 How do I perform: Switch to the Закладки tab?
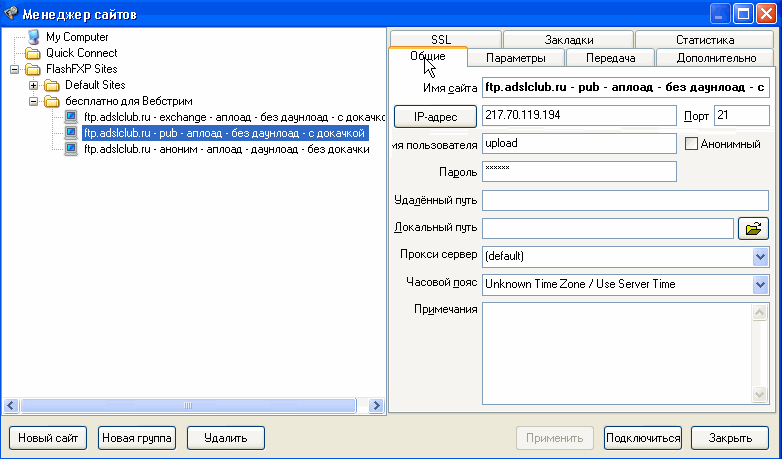click(569, 39)
